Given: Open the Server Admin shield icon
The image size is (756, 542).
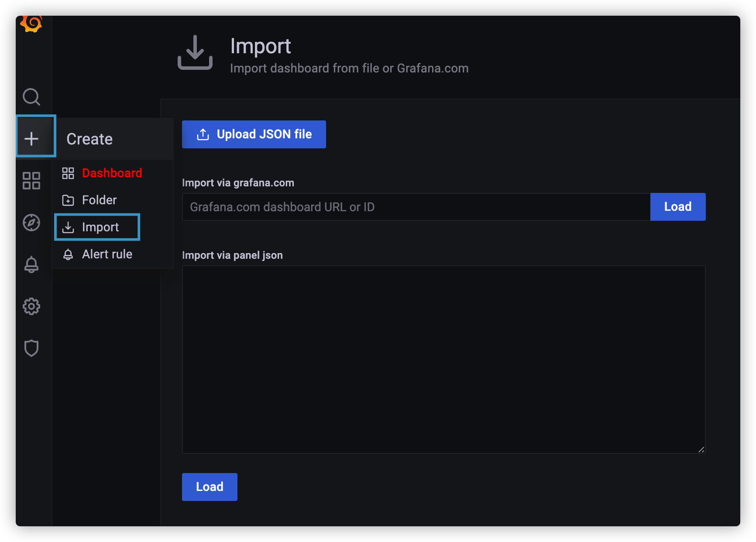Looking at the screenshot, I should (31, 348).
